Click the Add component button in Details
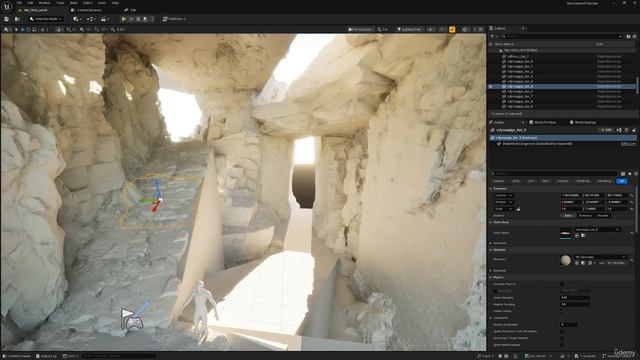 pos(606,130)
